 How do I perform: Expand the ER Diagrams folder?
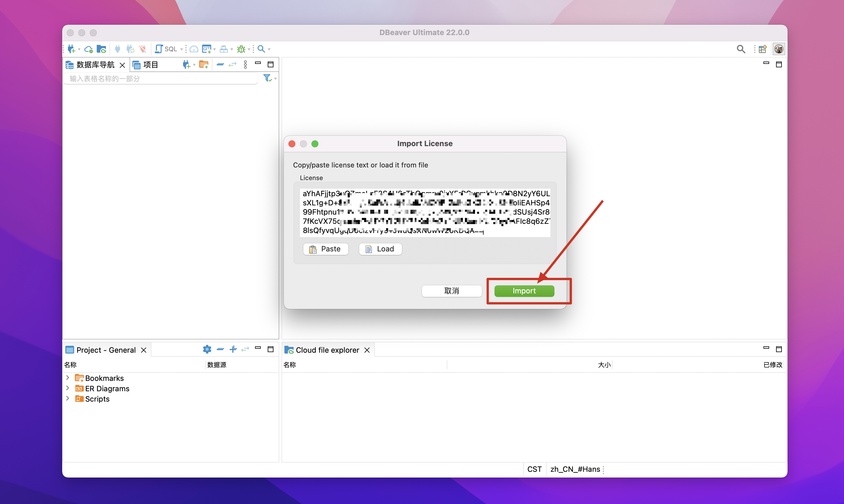68,388
